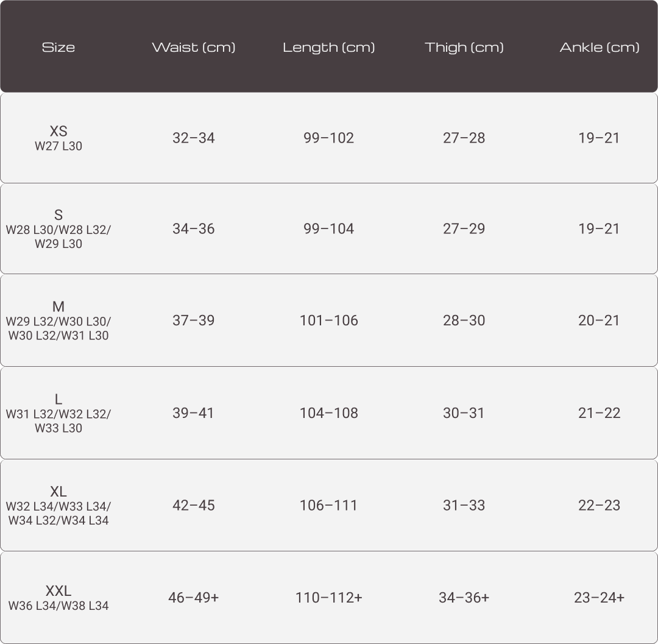The width and height of the screenshot is (658, 644).
Task: Select the XXL length value 110–112+
Action: (x=329, y=598)
